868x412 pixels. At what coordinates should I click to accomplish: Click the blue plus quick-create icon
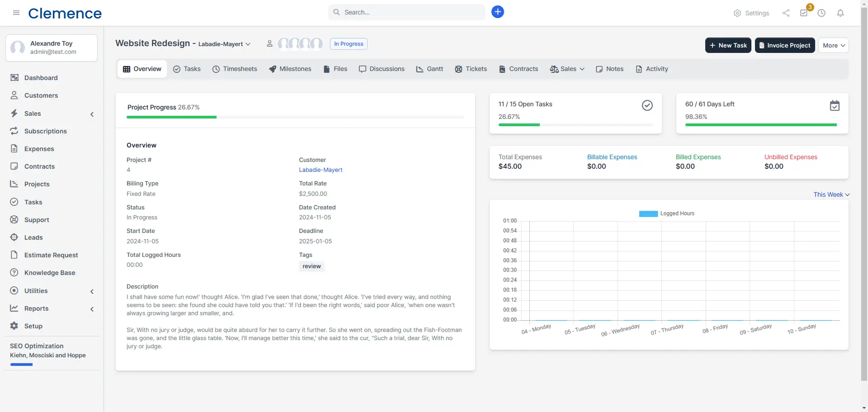point(497,12)
